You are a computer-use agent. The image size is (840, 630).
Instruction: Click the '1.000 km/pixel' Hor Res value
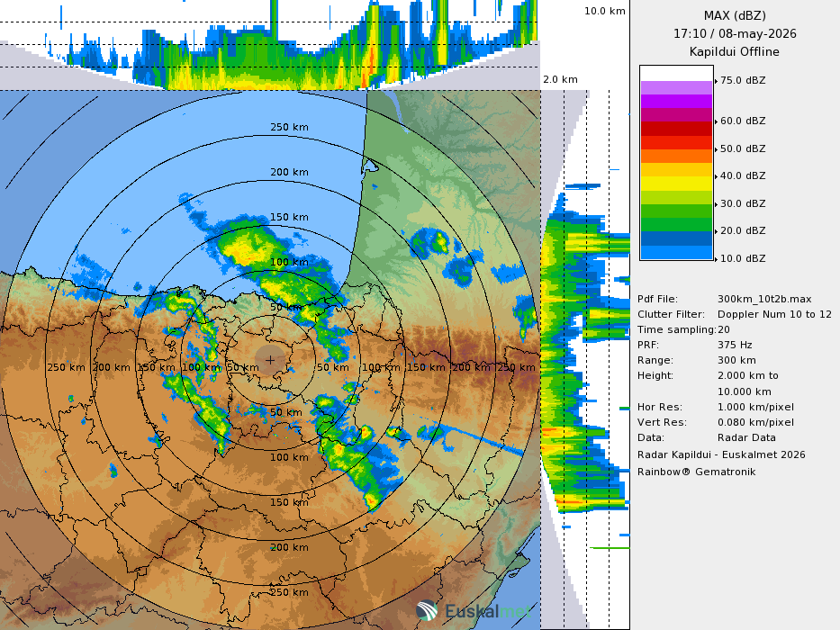coord(756,407)
